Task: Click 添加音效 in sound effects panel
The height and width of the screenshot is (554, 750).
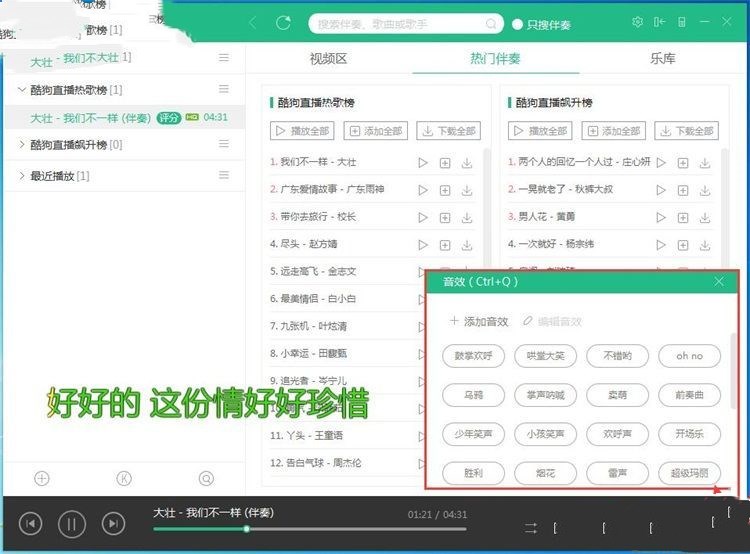Action: [x=479, y=321]
